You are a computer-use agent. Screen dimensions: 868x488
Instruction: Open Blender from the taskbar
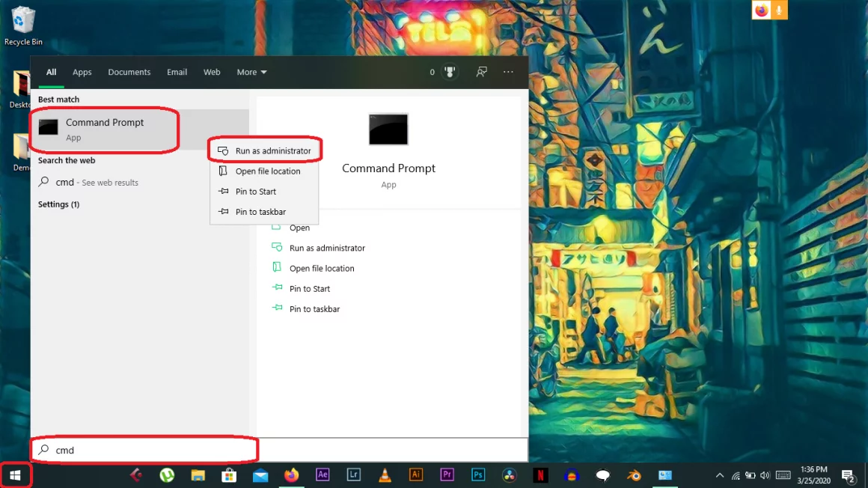(x=634, y=475)
